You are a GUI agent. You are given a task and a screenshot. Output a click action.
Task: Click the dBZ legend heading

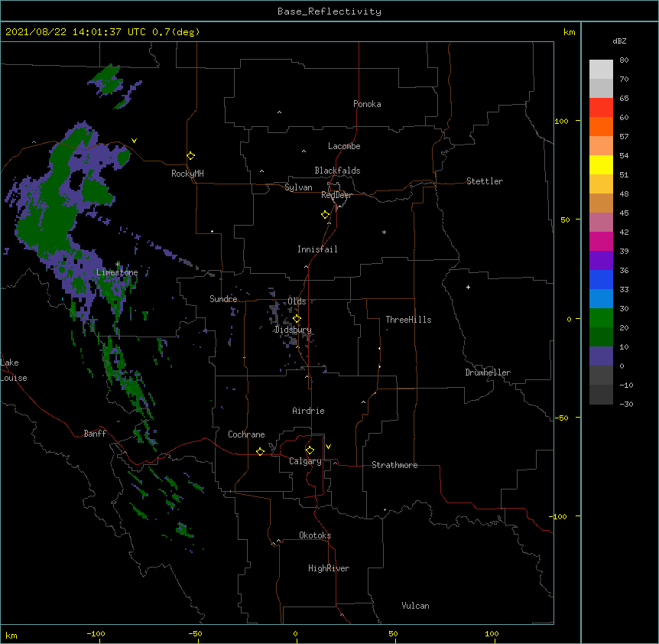[619, 41]
